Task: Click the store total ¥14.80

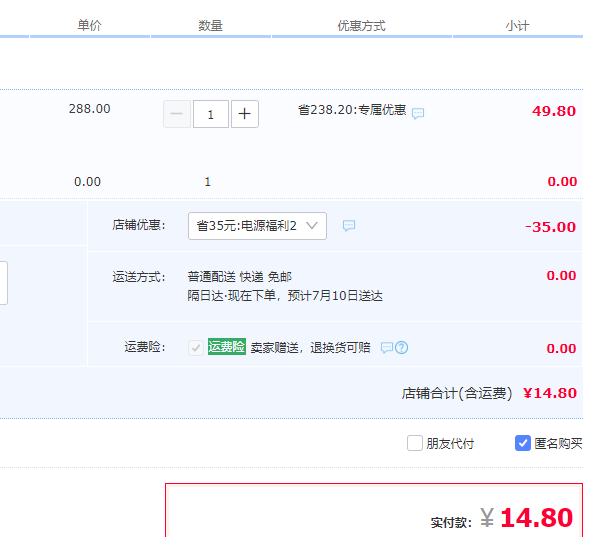Action: coord(550,393)
